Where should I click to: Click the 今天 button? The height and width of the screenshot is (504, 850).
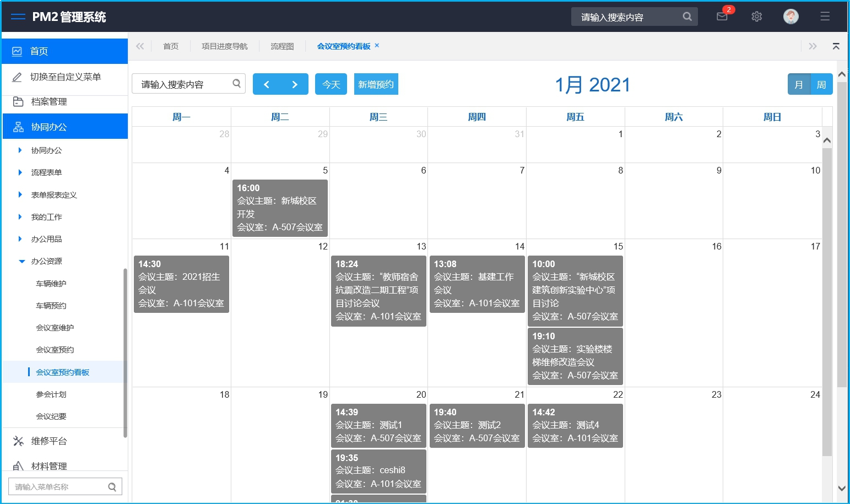point(331,84)
